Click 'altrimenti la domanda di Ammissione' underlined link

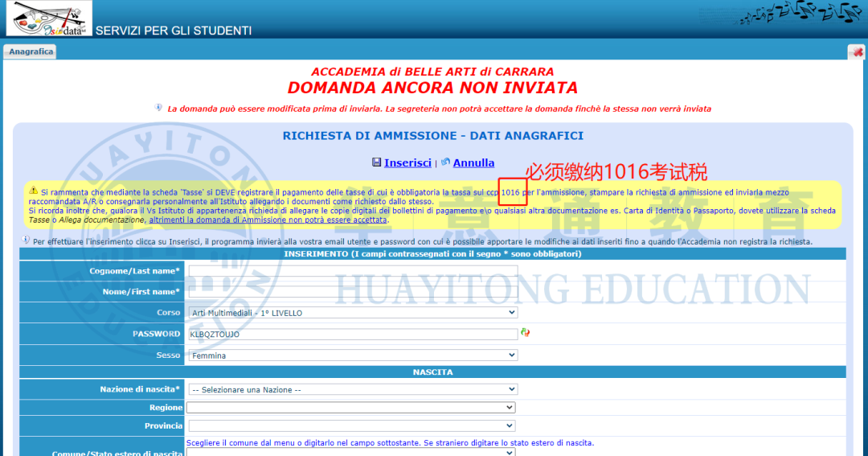tap(268, 220)
